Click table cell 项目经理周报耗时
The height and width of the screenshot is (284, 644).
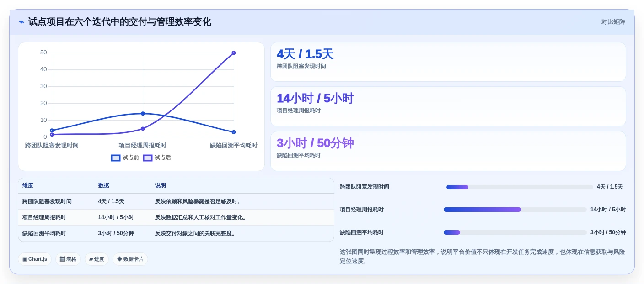(x=44, y=217)
